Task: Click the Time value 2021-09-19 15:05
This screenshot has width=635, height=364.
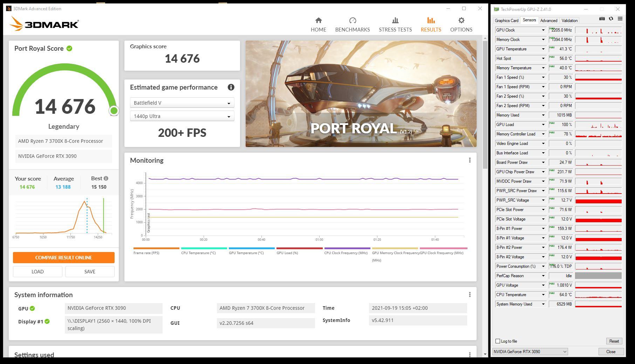Action: (418, 308)
